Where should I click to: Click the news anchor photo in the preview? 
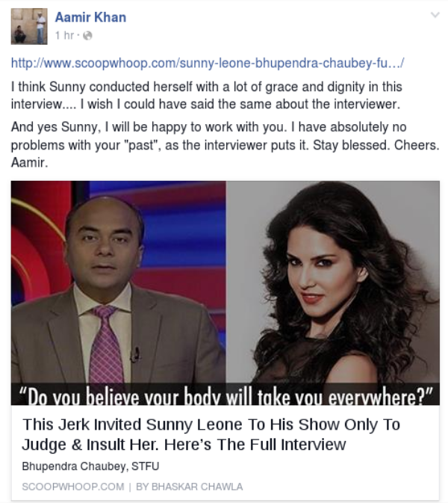119,283
